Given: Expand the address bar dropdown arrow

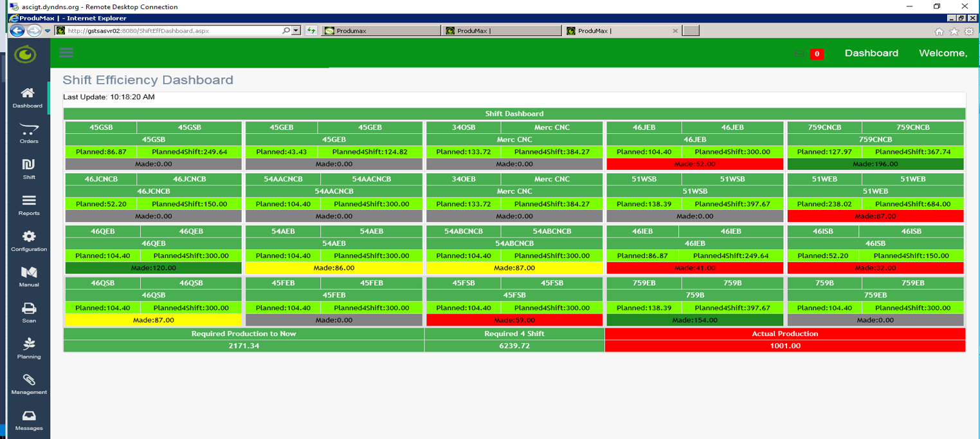Looking at the screenshot, I should [x=296, y=30].
